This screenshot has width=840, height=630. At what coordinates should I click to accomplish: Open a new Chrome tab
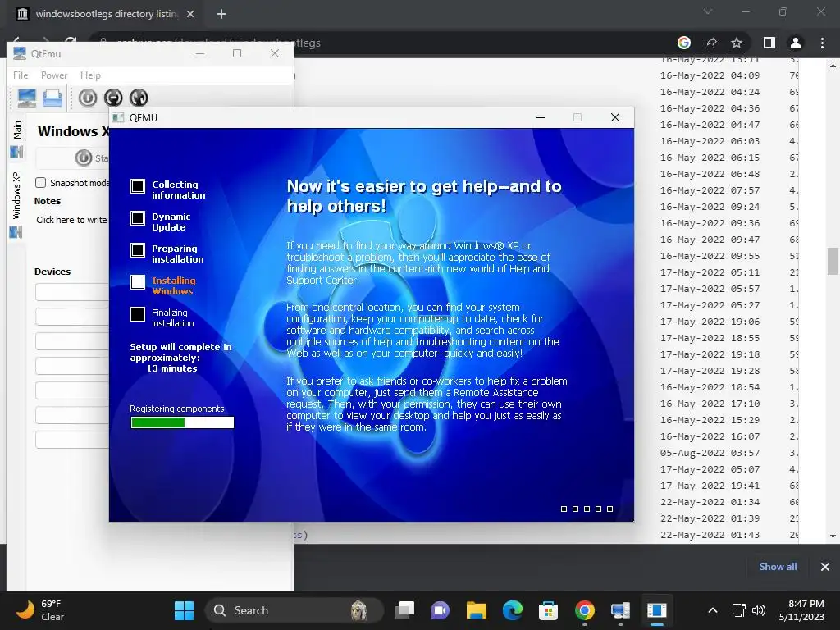pos(221,14)
